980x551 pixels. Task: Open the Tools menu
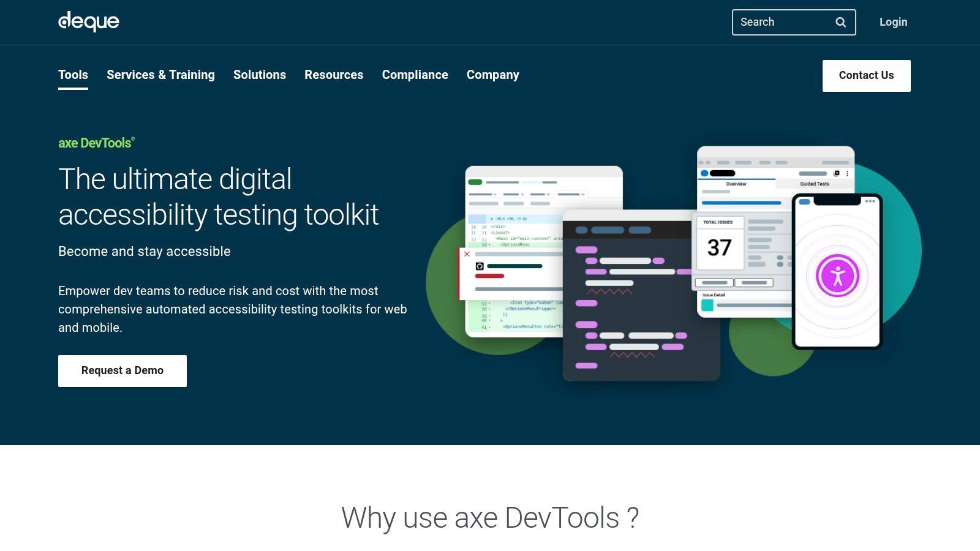click(x=73, y=75)
